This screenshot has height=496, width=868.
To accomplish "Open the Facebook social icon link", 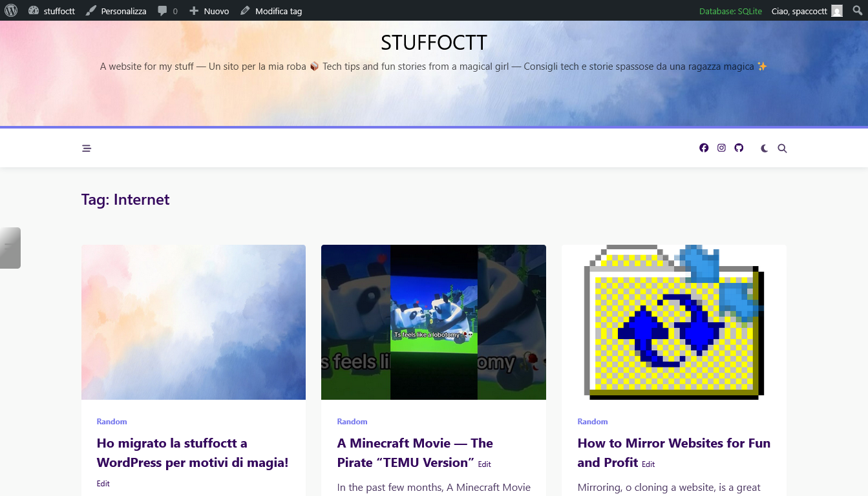I will point(704,148).
